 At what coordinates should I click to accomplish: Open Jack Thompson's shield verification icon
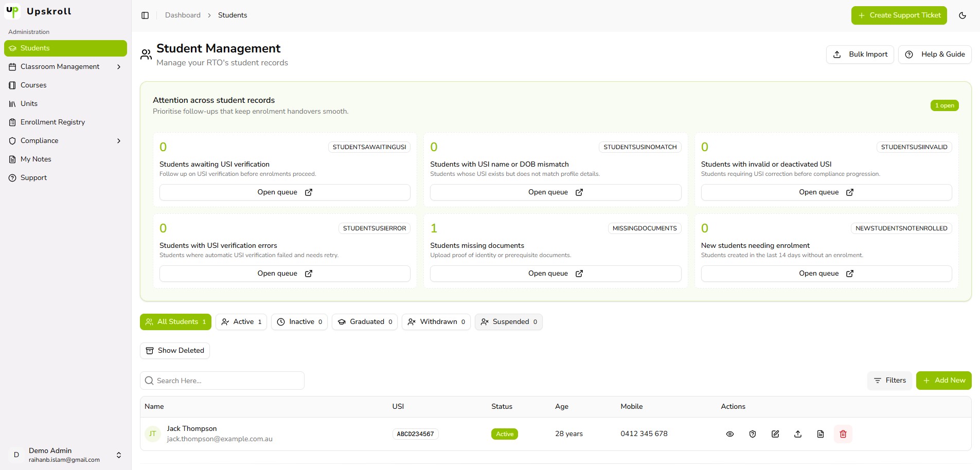tap(753, 434)
